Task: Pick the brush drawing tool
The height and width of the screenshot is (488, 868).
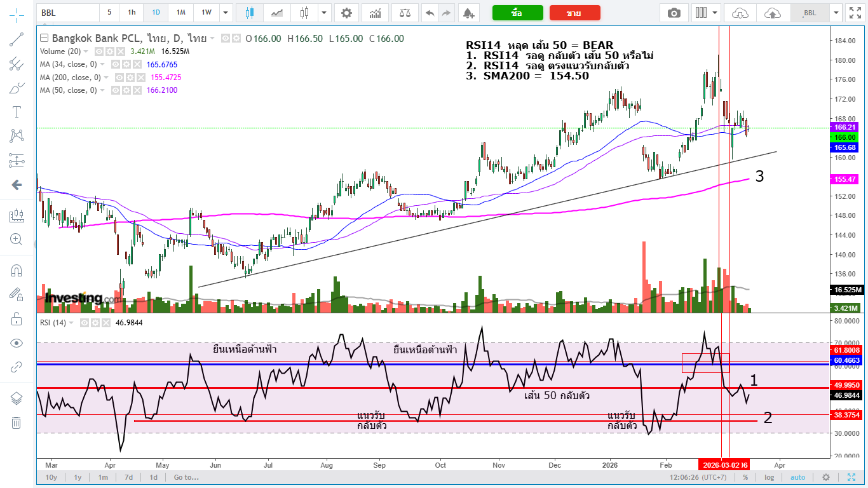Action: click(17, 88)
